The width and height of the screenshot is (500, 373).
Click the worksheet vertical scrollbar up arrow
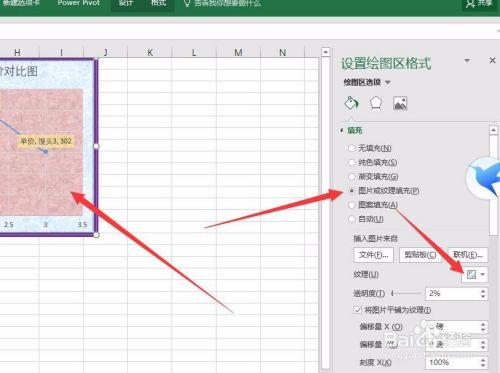click(x=325, y=52)
